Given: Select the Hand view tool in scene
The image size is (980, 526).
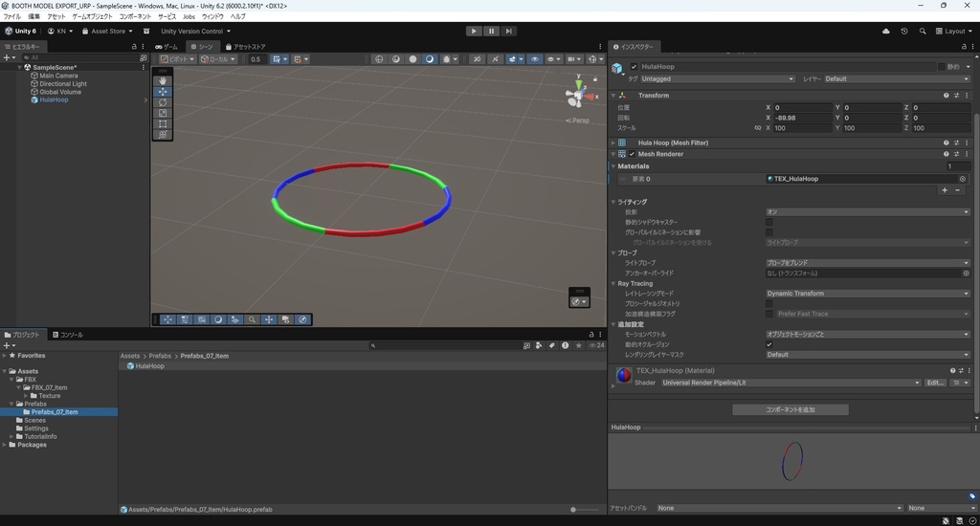Looking at the screenshot, I should point(163,80).
